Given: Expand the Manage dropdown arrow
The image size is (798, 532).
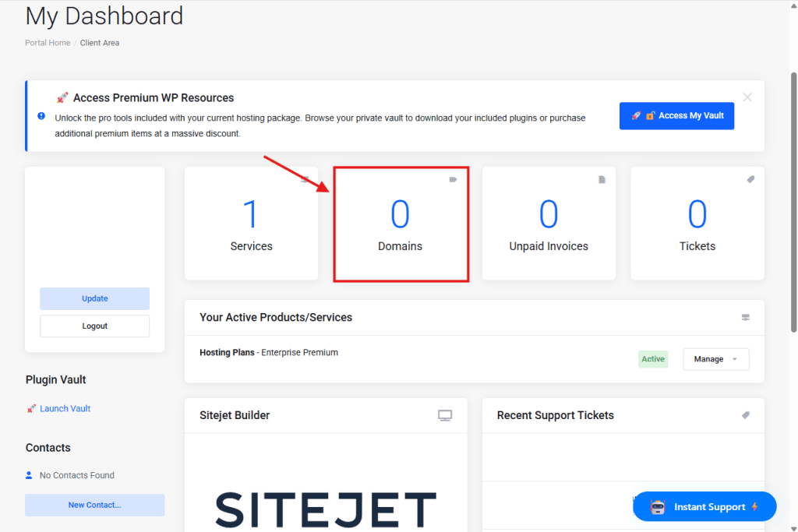Looking at the screenshot, I should pyautogui.click(x=734, y=359).
